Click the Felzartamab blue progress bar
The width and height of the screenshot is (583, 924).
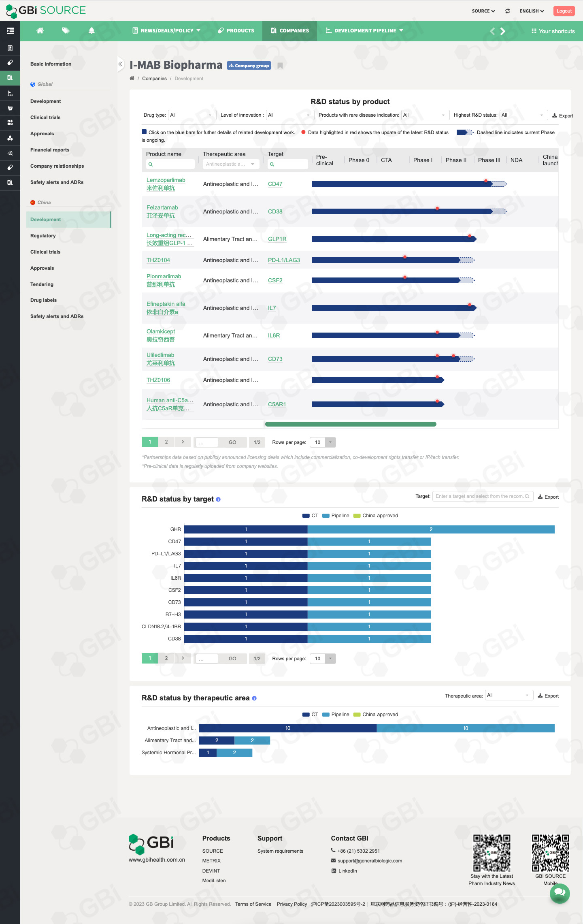[x=401, y=211]
